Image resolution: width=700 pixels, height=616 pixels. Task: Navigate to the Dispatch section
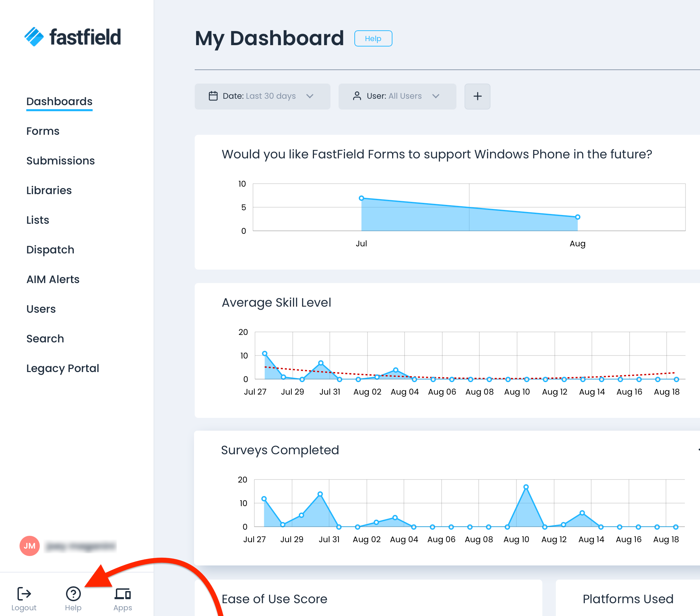click(x=50, y=249)
